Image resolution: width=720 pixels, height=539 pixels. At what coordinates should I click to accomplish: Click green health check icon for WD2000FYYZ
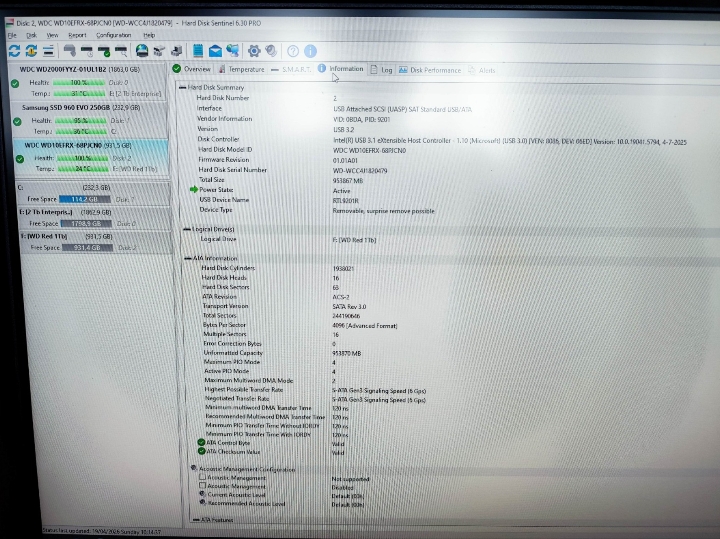coord(15,84)
